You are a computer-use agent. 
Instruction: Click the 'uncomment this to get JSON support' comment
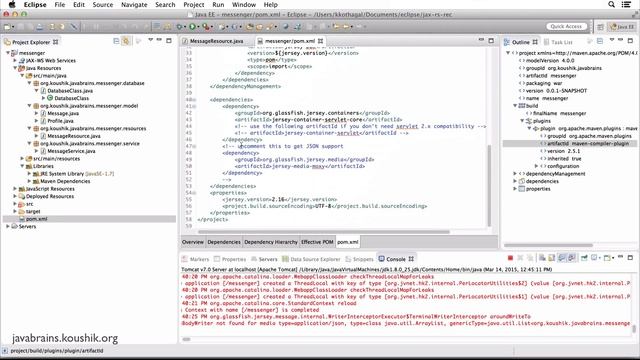pos(283,146)
